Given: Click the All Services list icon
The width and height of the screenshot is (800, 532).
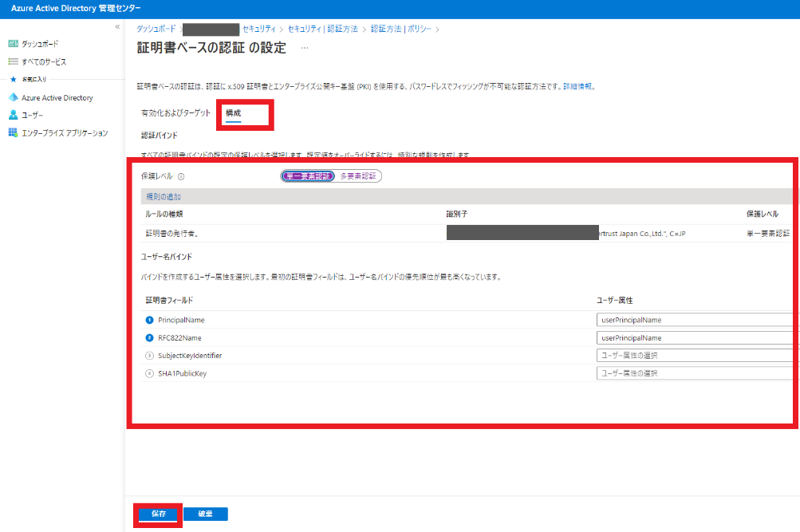Looking at the screenshot, I should pyautogui.click(x=14, y=61).
